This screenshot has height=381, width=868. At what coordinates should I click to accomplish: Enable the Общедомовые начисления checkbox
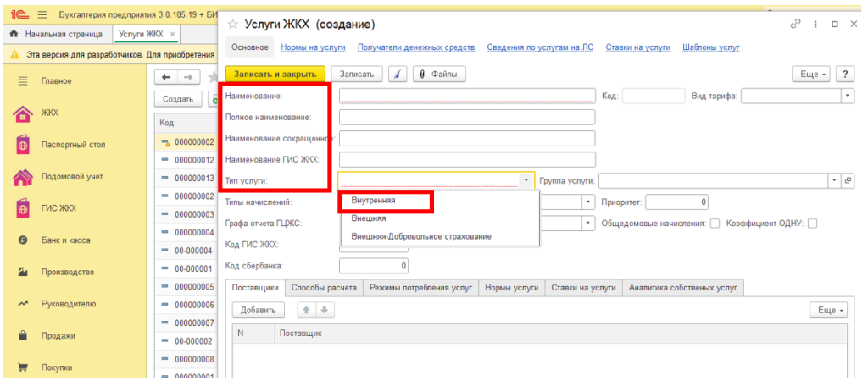715,224
